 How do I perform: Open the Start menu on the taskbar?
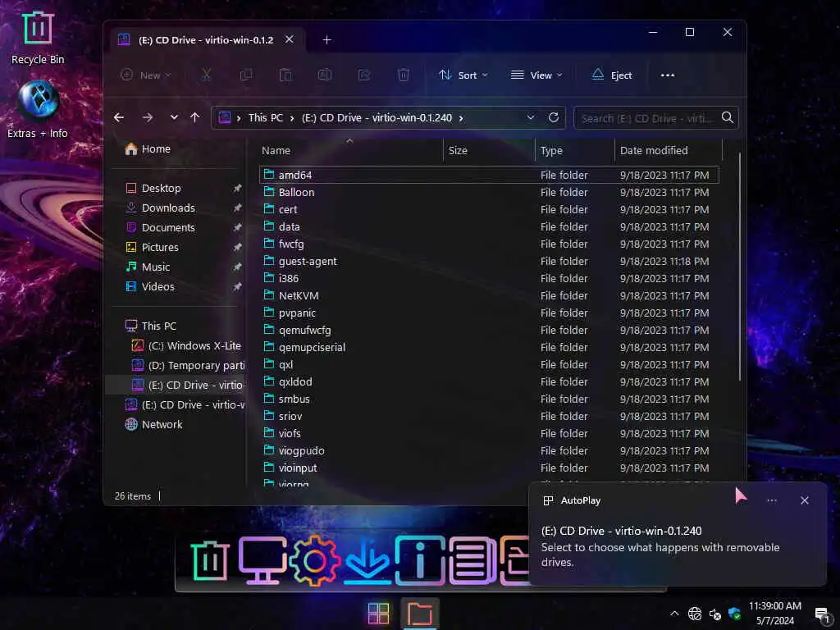pos(379,614)
